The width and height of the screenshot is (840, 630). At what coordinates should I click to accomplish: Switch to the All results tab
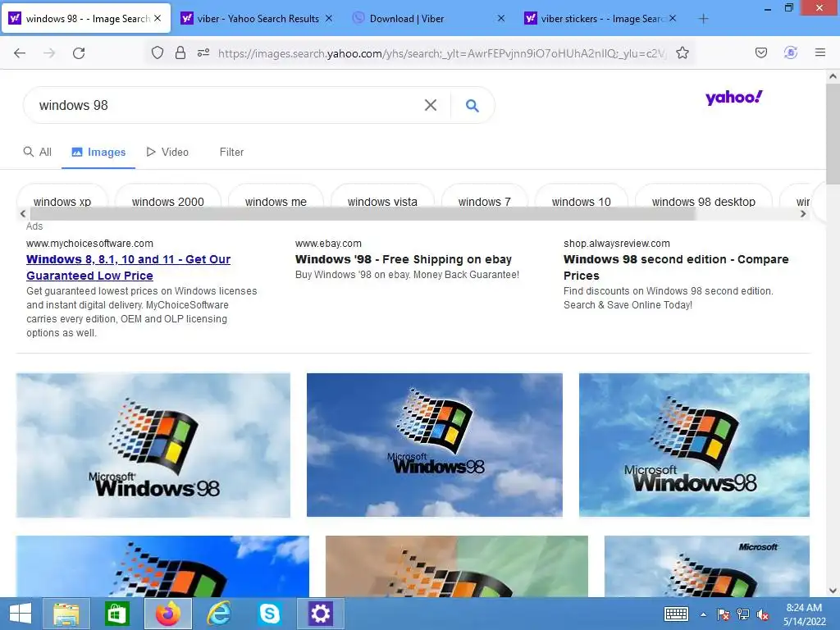[x=37, y=152]
